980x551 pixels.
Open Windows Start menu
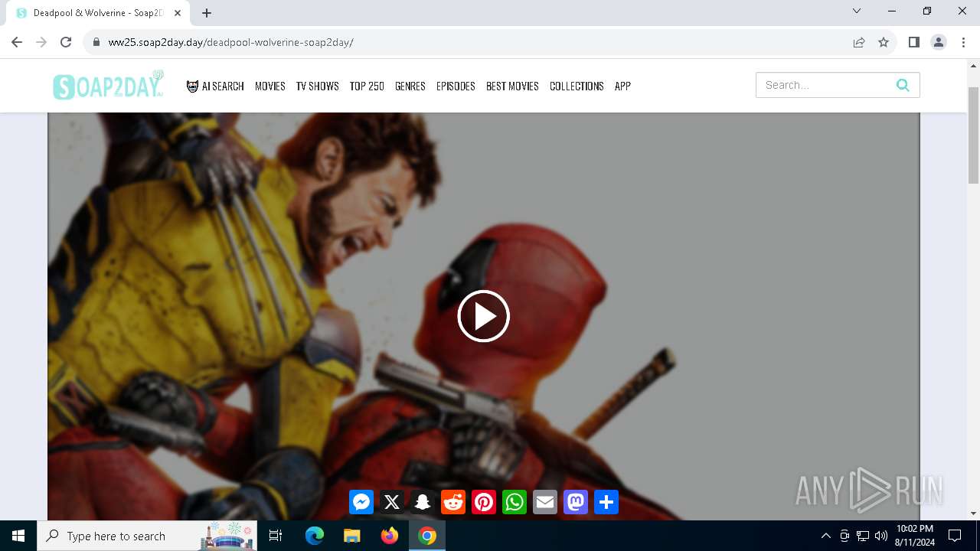(18, 536)
